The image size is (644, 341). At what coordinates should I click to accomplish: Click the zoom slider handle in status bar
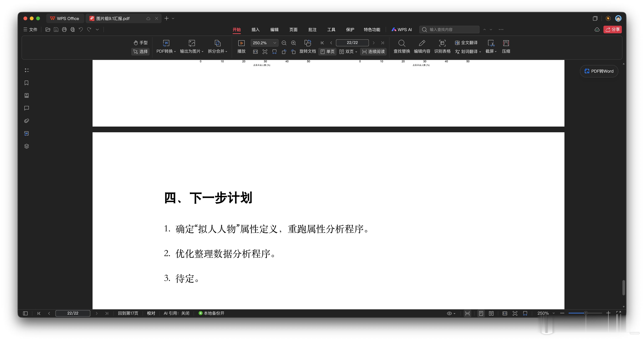(586, 313)
